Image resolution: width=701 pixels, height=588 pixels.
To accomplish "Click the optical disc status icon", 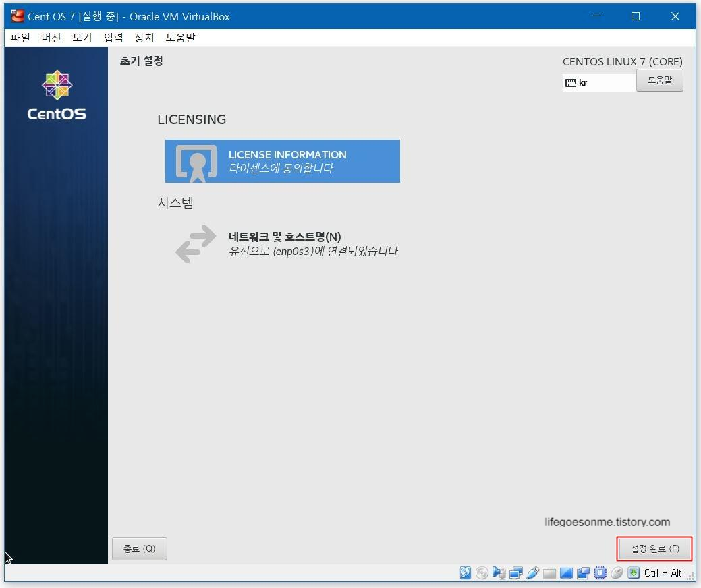I will click(x=482, y=572).
